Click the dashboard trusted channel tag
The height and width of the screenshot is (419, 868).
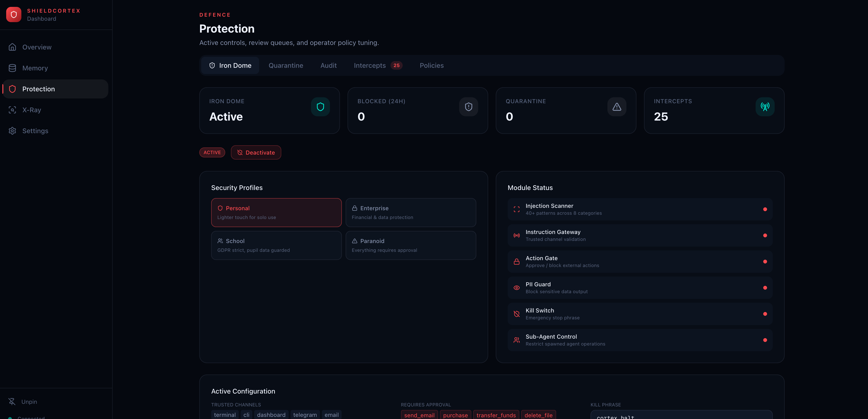(271, 415)
